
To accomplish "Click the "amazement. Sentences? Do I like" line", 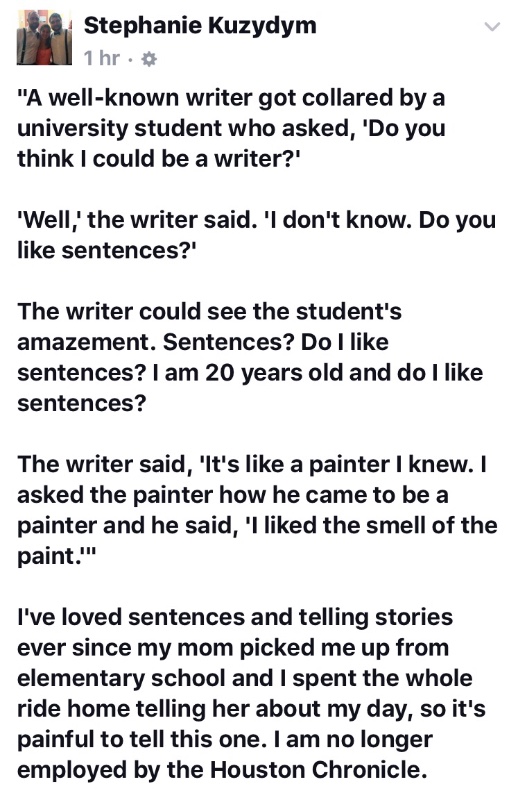I will (x=203, y=342).
